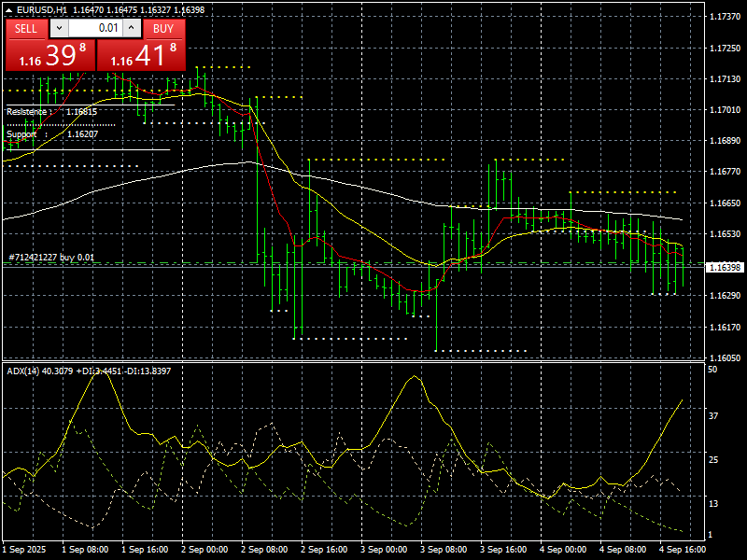
Task: Click the 0.01 lot volume field
Action: pos(96,28)
